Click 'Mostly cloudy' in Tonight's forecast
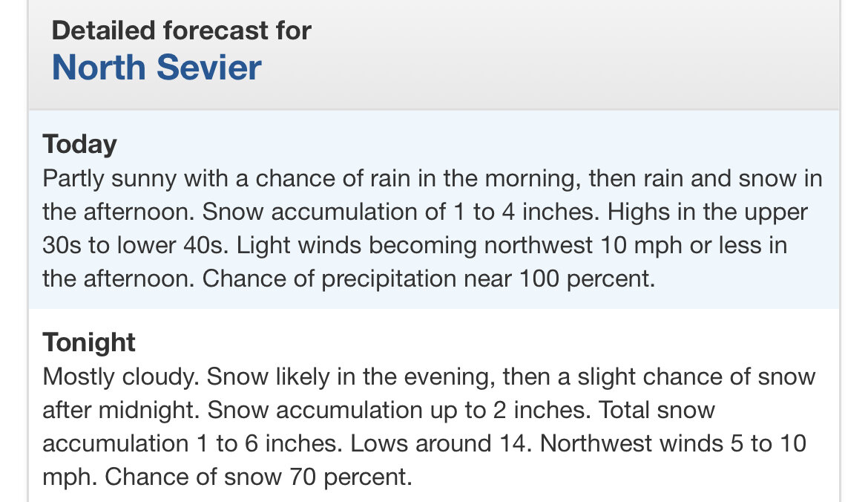This screenshot has height=502, width=868. [x=121, y=377]
